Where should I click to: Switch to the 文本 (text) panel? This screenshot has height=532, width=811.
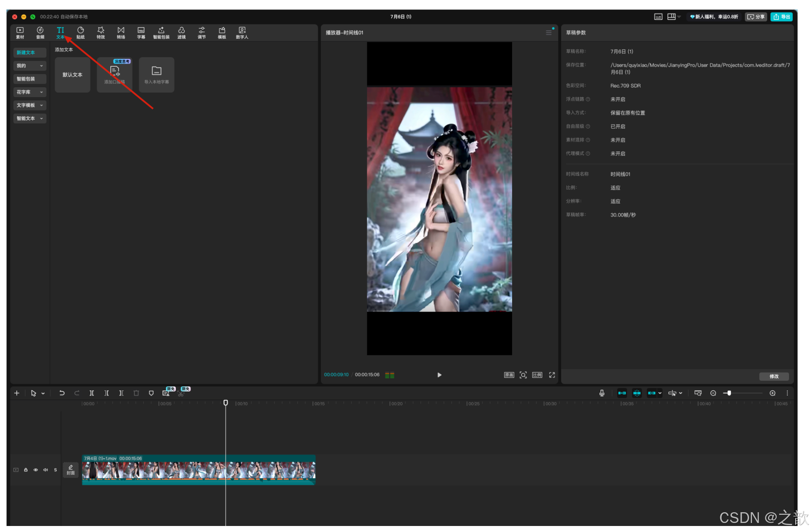tap(60, 33)
